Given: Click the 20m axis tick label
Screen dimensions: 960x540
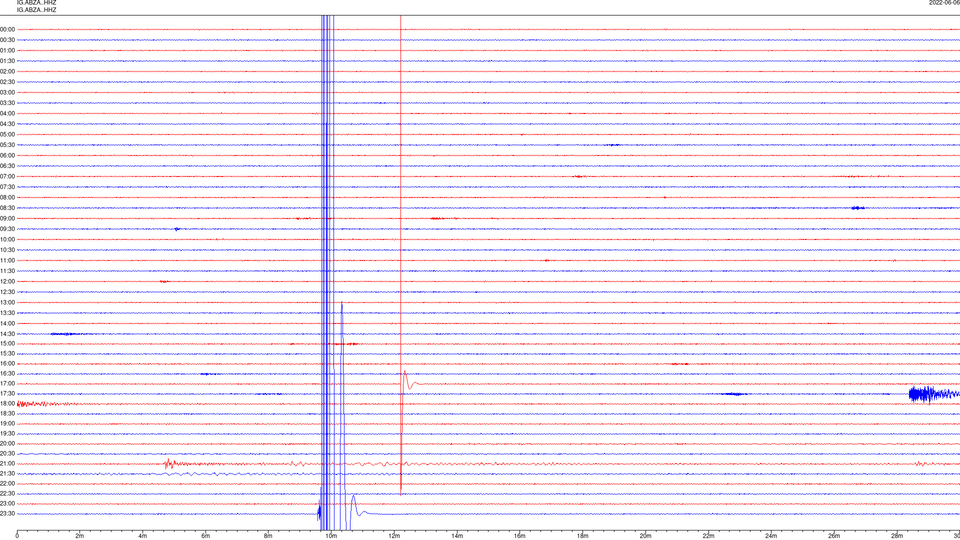Looking at the screenshot, I should point(645,536).
